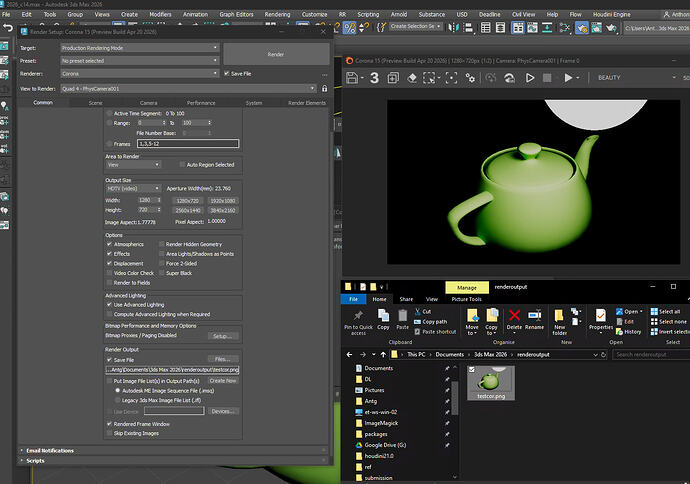Click the refresh interactive teapot icon in the VFB
Screen dimensions: 690x484
(509, 78)
